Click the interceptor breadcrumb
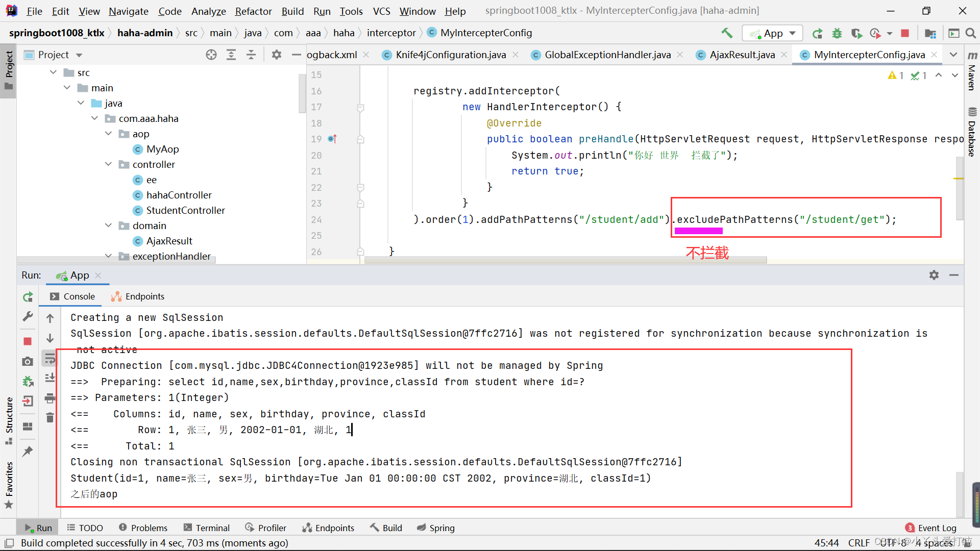The height and width of the screenshot is (551, 980). 391,33
